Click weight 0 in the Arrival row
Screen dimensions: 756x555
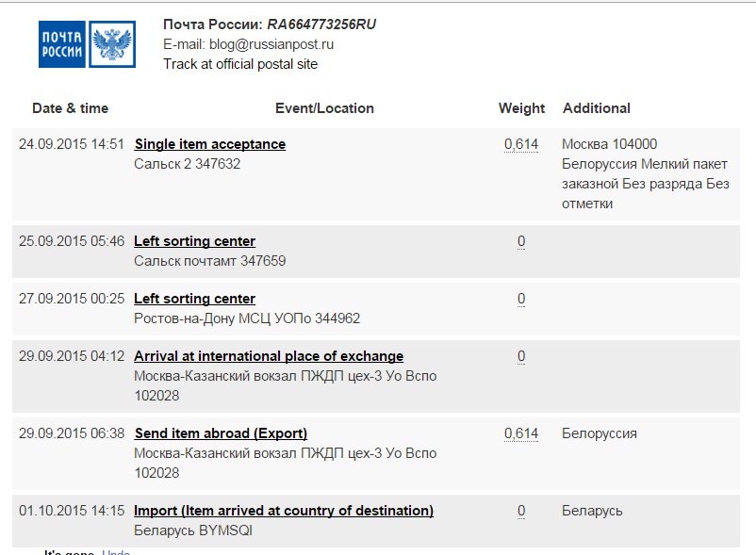tap(521, 356)
